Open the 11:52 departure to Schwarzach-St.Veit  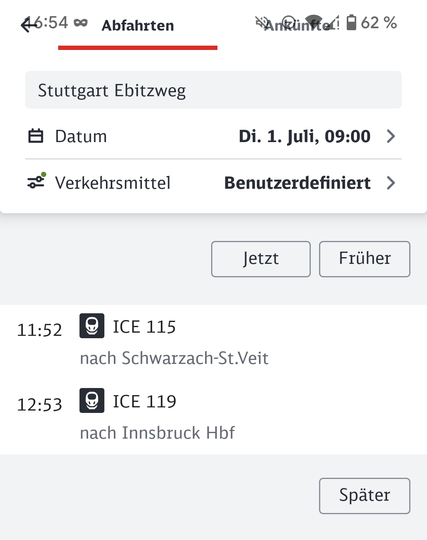tap(214, 342)
